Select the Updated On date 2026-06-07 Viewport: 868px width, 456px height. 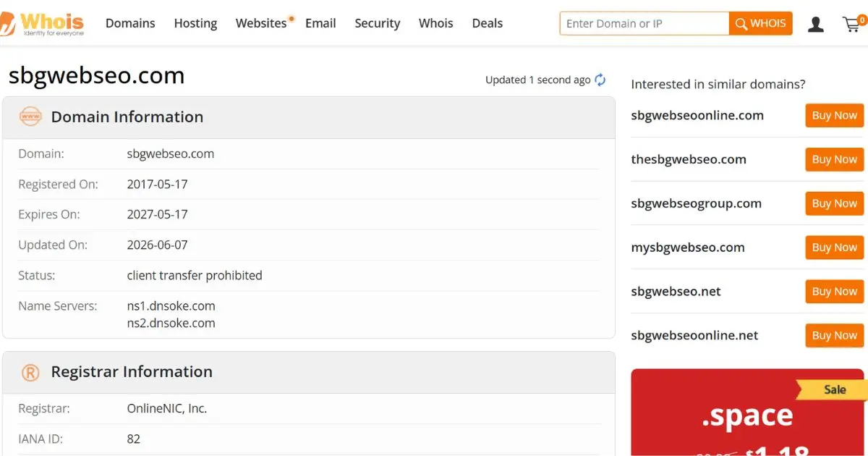[157, 245]
